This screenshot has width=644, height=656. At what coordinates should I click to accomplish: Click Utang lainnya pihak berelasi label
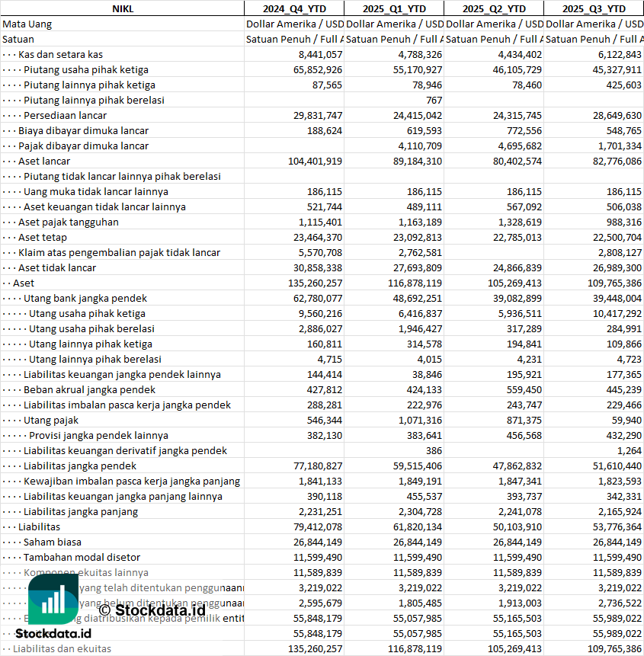[x=95, y=360]
